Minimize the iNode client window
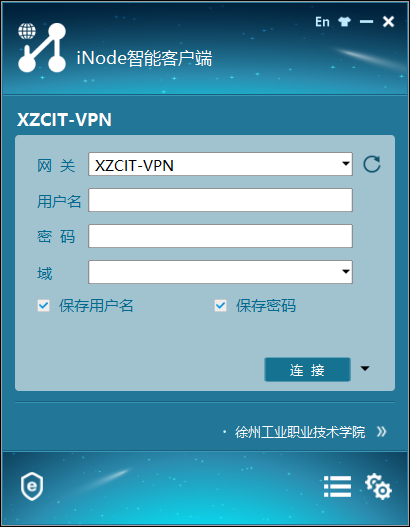The width and height of the screenshot is (410, 527). point(366,22)
